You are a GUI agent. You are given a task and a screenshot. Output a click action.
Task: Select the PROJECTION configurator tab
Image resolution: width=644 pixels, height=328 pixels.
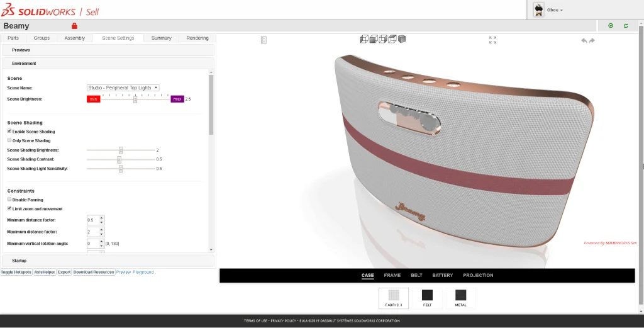478,275
